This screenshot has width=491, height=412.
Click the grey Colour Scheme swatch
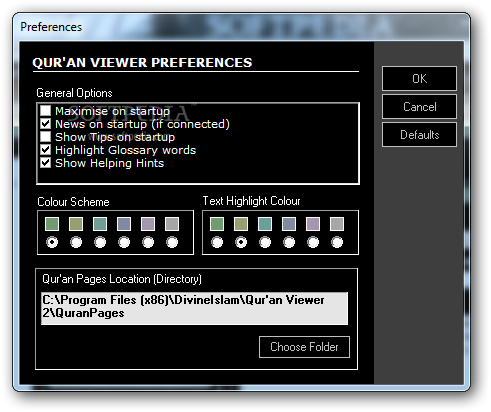point(172,224)
